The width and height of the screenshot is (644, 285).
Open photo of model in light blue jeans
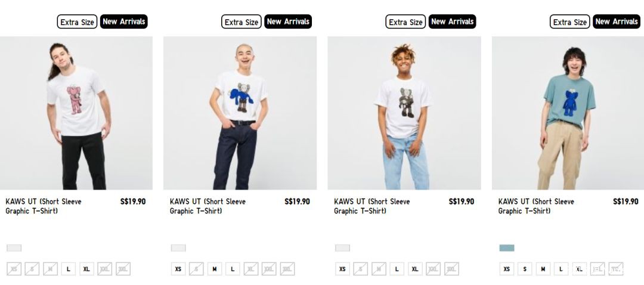tap(404, 113)
